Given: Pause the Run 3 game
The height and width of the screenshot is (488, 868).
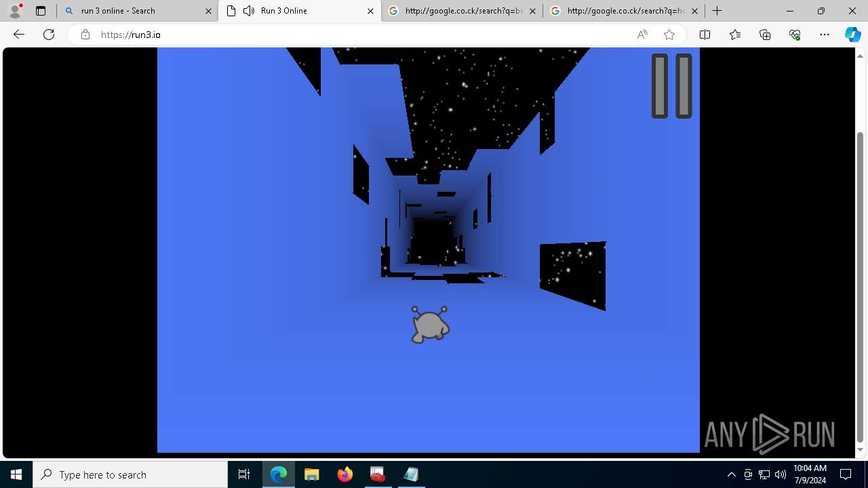Looking at the screenshot, I should pos(672,86).
